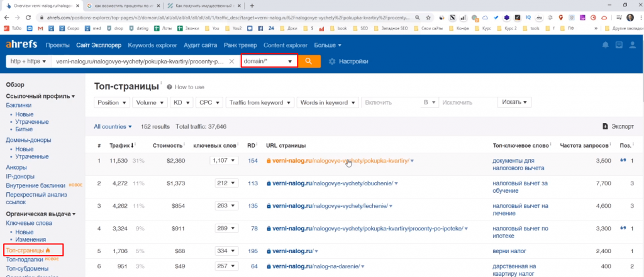This screenshot has width=644, height=277.
Task: Click the SERP quote icon in row 1 Поз. column
Action: (x=623, y=160)
